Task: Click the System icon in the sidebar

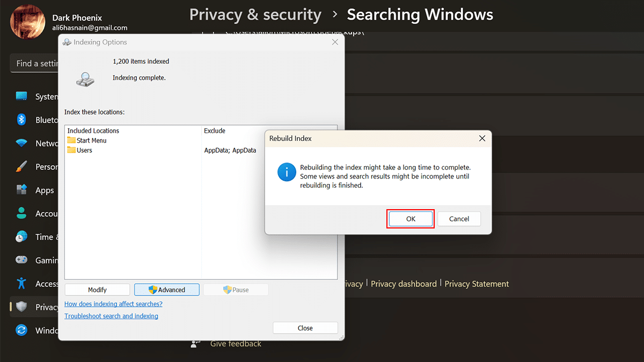Action: coord(21,97)
